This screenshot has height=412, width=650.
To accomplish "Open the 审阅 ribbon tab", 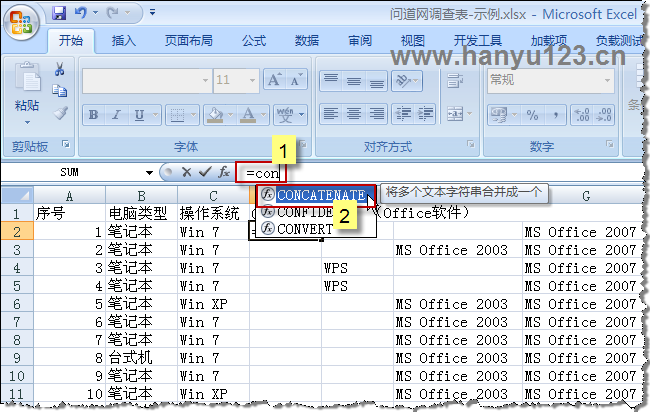I will (360, 41).
